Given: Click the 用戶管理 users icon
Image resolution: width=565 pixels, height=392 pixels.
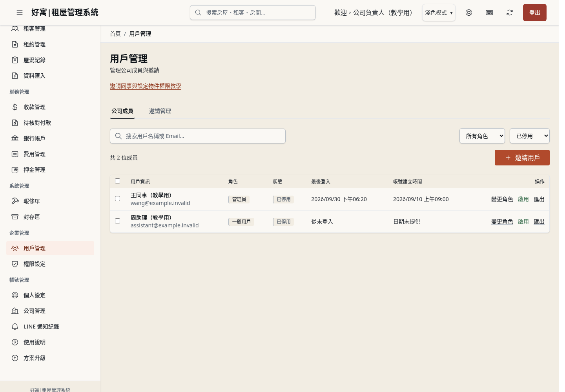Looking at the screenshot, I should 15,248.
